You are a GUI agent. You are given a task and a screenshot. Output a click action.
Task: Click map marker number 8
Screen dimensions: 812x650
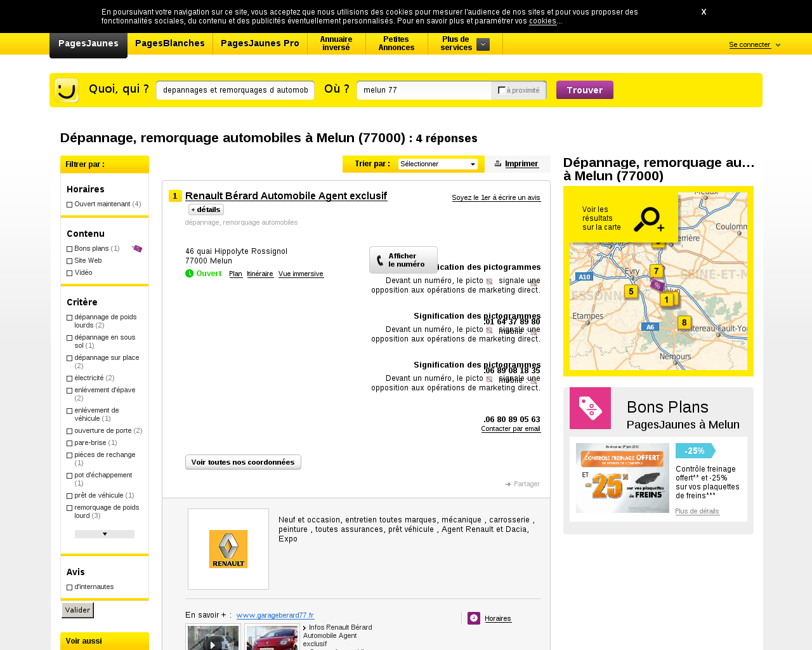684,322
